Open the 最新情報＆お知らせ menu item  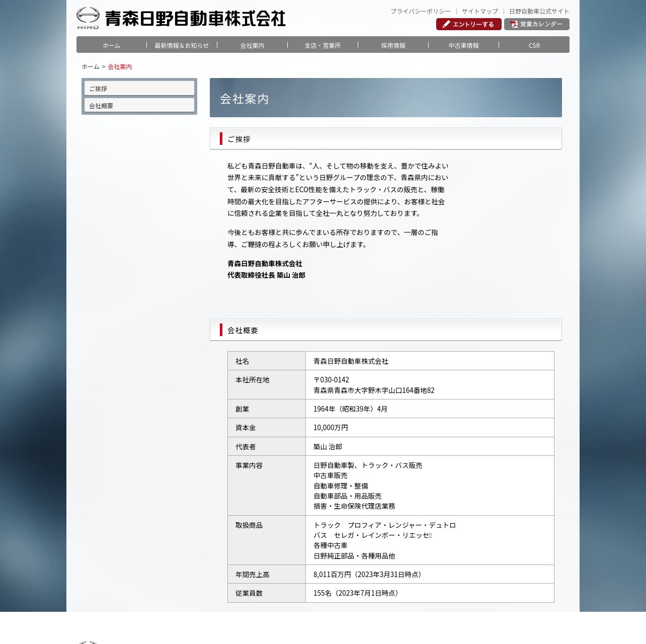click(x=182, y=45)
